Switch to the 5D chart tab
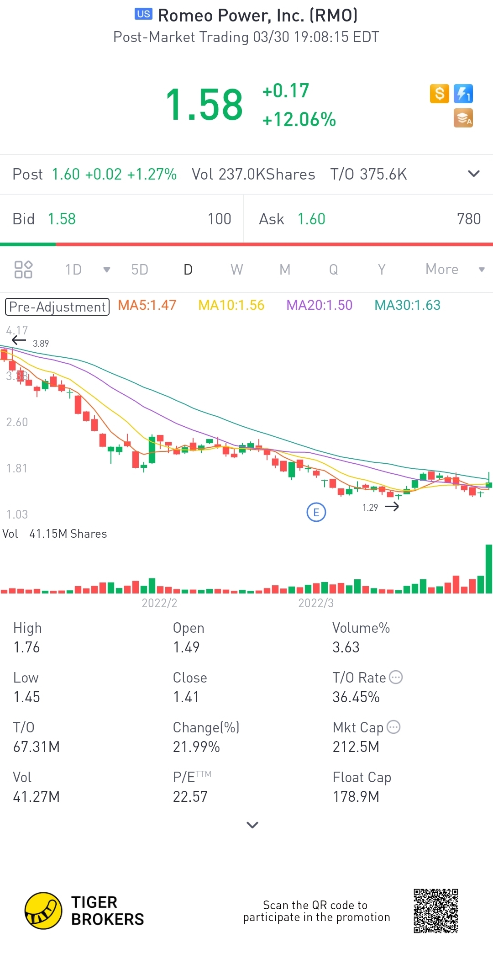 140,270
